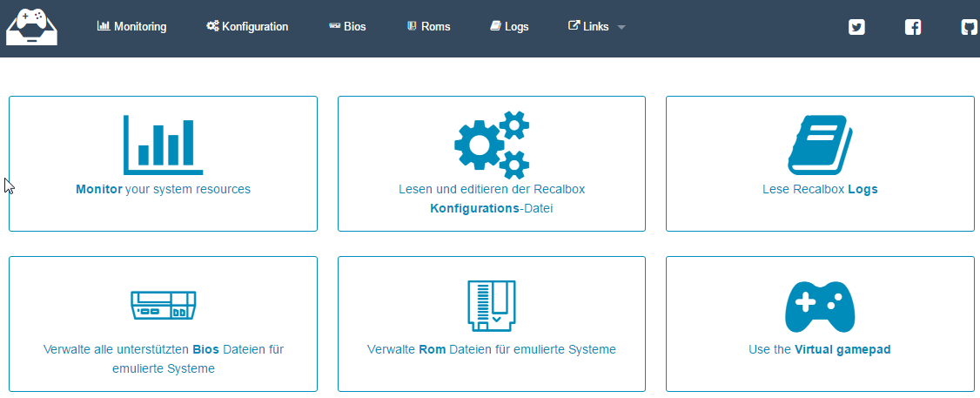Screen dimensions: 980x398
Task: Open the Twitter icon link
Action: pyautogui.click(x=856, y=27)
